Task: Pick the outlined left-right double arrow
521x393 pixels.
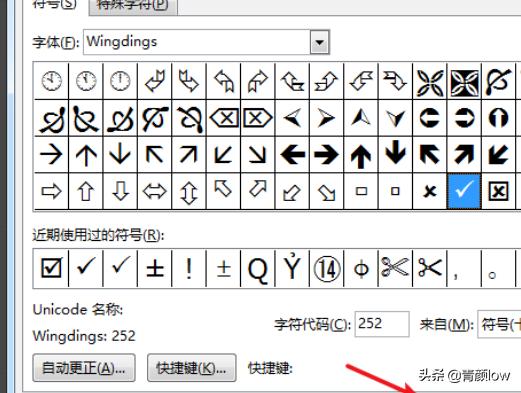Action: (155, 191)
